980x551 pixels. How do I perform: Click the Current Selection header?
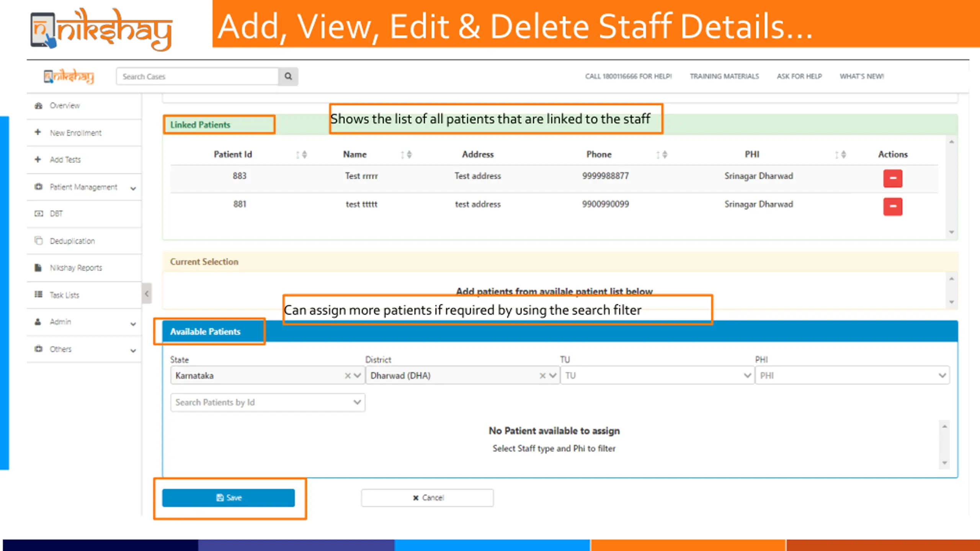[204, 262]
